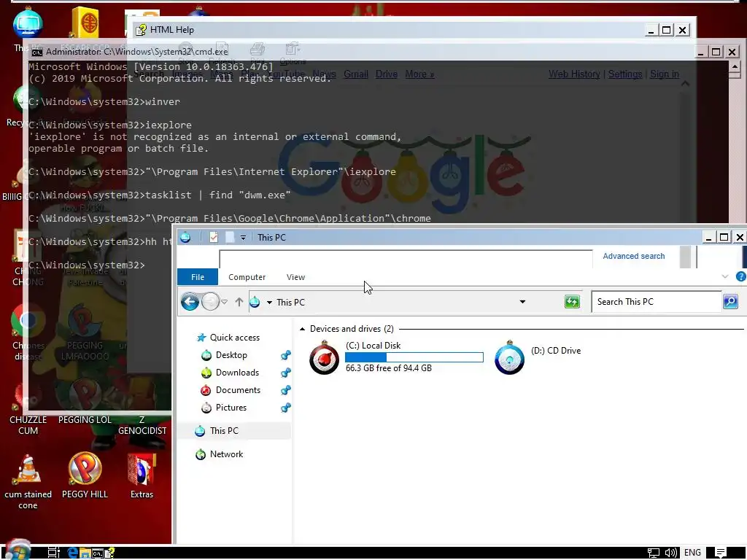Click the This PC breadcrumb in address bar

click(x=290, y=303)
